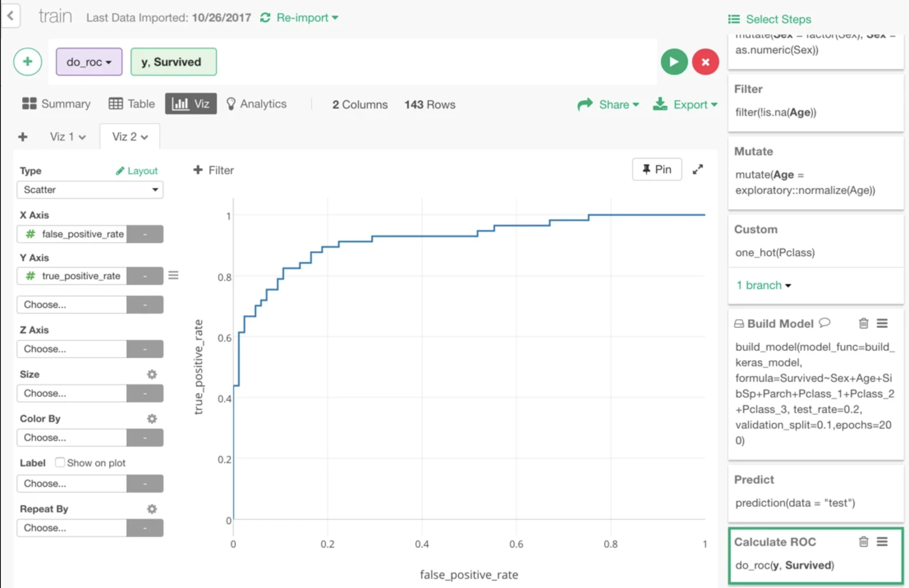The width and height of the screenshot is (909, 588).
Task: Select the Predict step
Action: click(816, 493)
